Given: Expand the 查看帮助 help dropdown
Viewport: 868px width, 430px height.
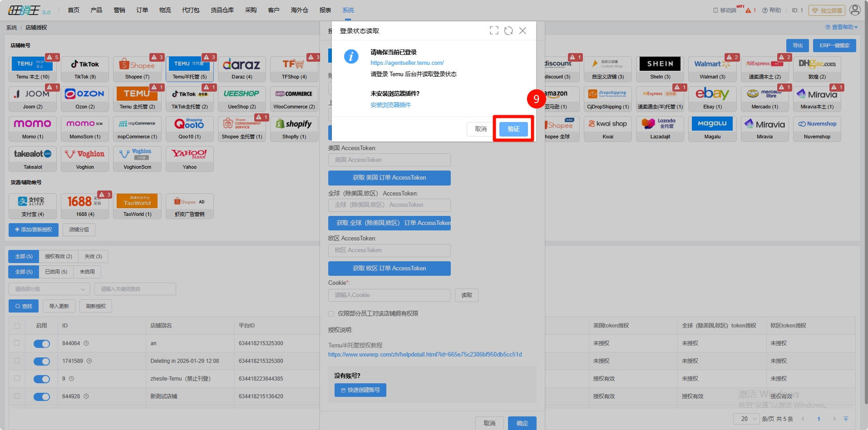Looking at the screenshot, I should coord(841,27).
